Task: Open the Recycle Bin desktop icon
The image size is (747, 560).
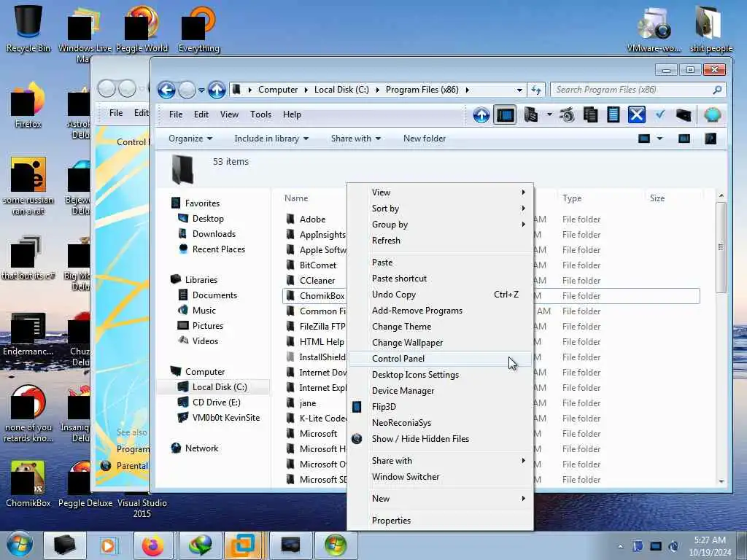Action: 28,28
